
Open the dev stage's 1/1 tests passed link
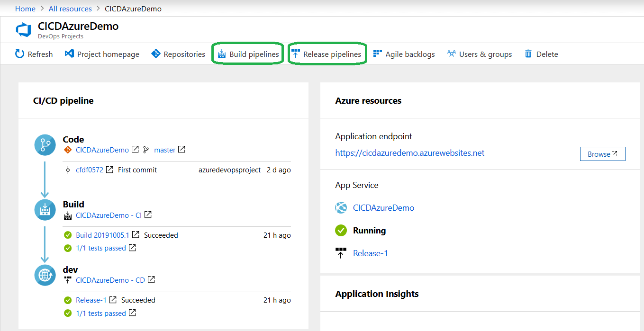coord(101,313)
